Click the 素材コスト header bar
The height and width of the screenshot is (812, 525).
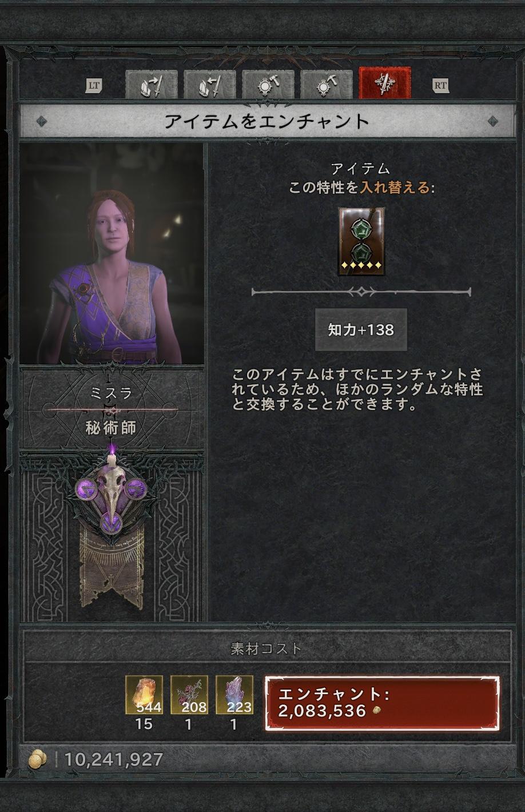pos(267,648)
